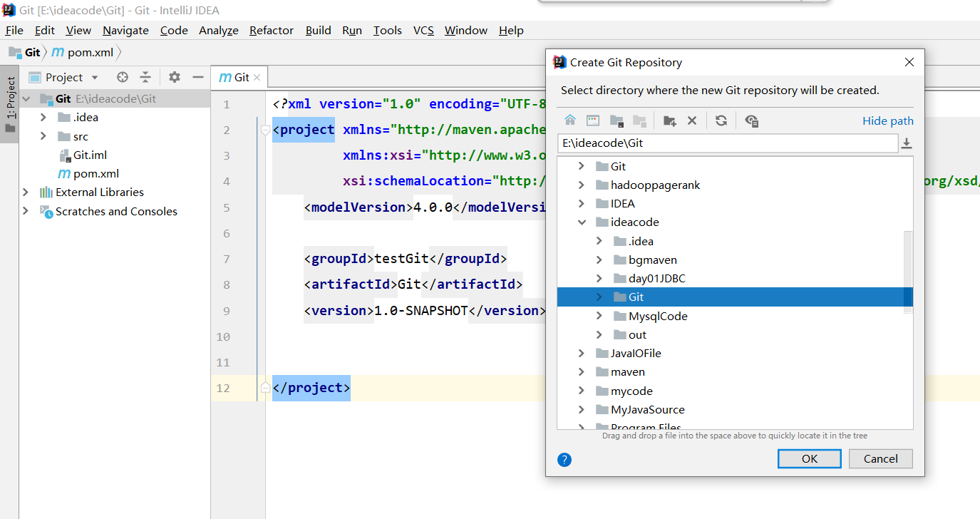
Task: Close the Git editor tab
Action: pyautogui.click(x=257, y=78)
